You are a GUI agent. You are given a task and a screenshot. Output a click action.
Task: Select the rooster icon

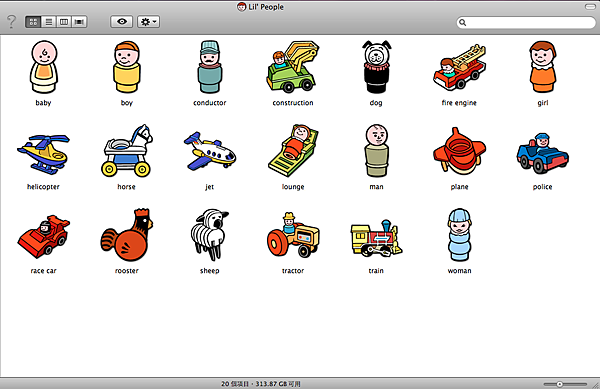[x=127, y=235]
